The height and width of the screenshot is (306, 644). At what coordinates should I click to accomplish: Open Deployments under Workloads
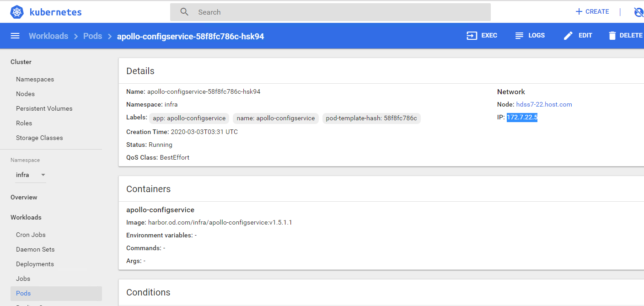click(35, 264)
